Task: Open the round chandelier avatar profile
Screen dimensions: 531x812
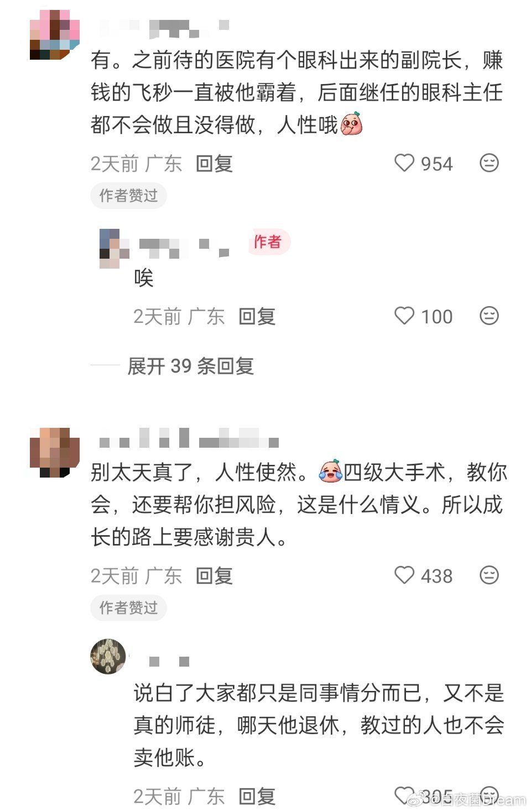Action: [108, 656]
